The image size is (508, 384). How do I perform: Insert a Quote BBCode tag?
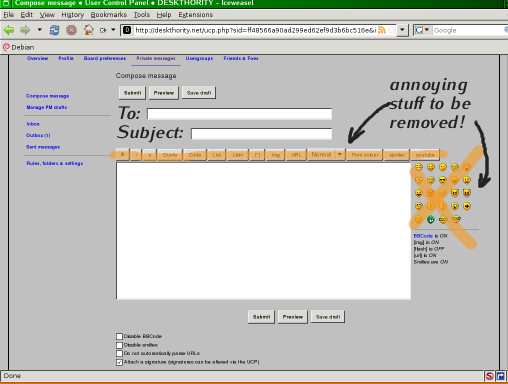(170, 155)
